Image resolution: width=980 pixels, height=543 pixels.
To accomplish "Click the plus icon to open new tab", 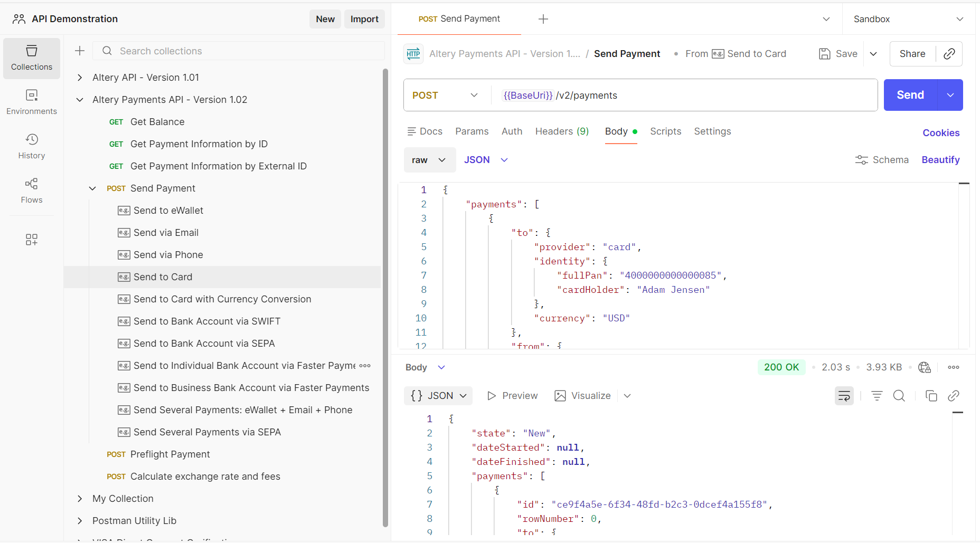I will click(543, 19).
